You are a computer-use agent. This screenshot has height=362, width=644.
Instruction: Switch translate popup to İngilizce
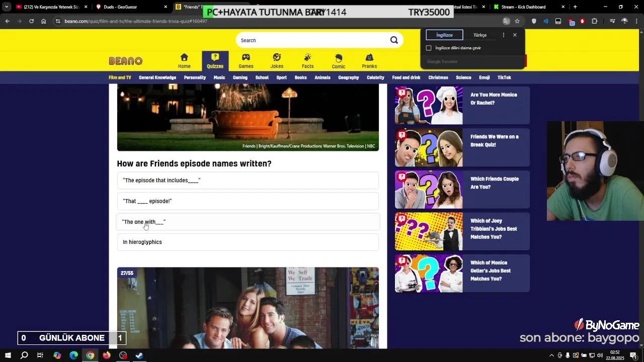444,35
